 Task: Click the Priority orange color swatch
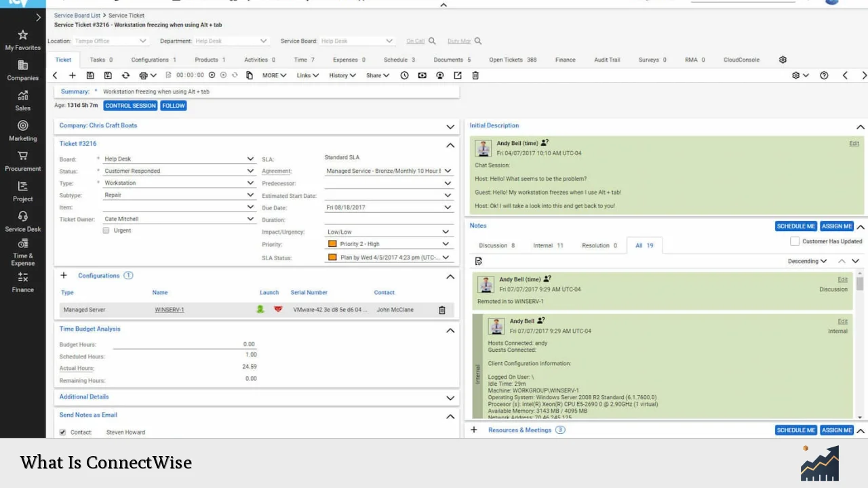[332, 244]
